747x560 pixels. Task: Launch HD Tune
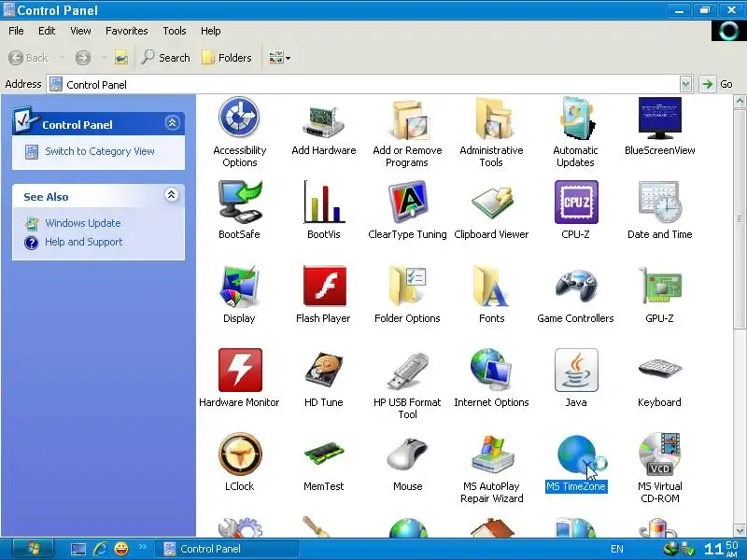pyautogui.click(x=323, y=378)
